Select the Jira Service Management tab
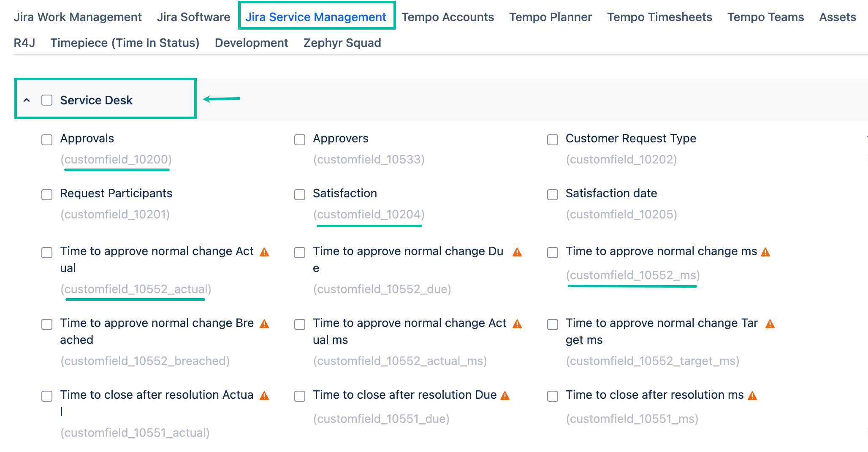 [316, 17]
